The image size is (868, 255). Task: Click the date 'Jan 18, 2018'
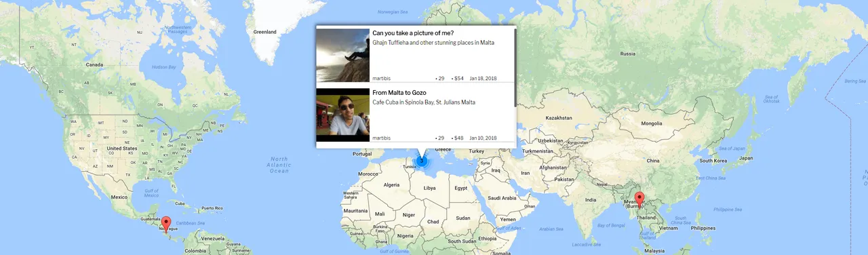point(483,79)
